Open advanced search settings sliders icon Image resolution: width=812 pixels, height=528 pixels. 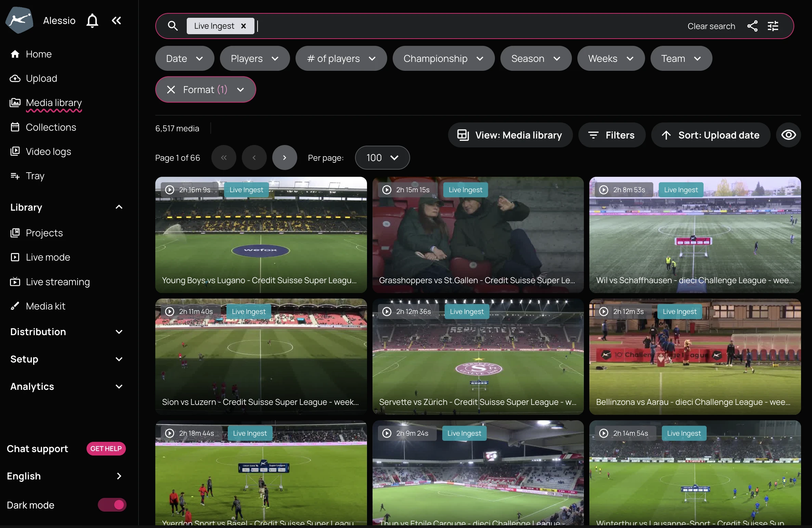773,26
